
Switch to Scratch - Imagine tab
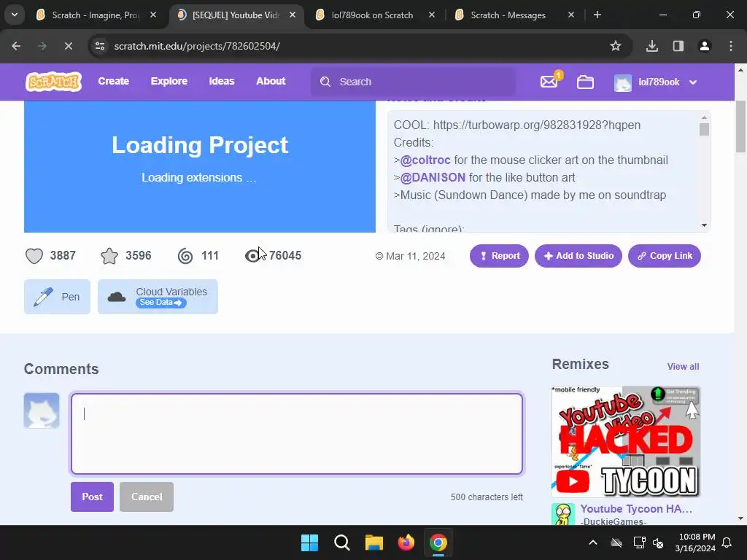point(96,15)
